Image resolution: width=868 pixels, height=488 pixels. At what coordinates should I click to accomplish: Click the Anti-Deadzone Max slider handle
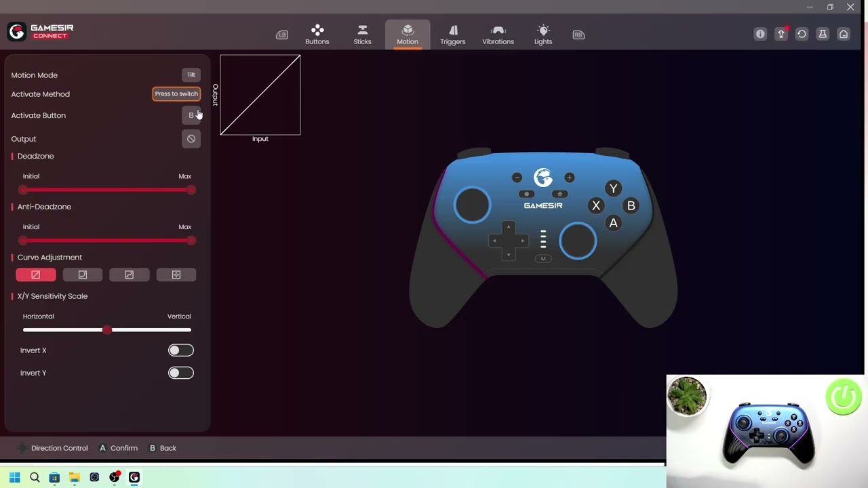pos(191,241)
